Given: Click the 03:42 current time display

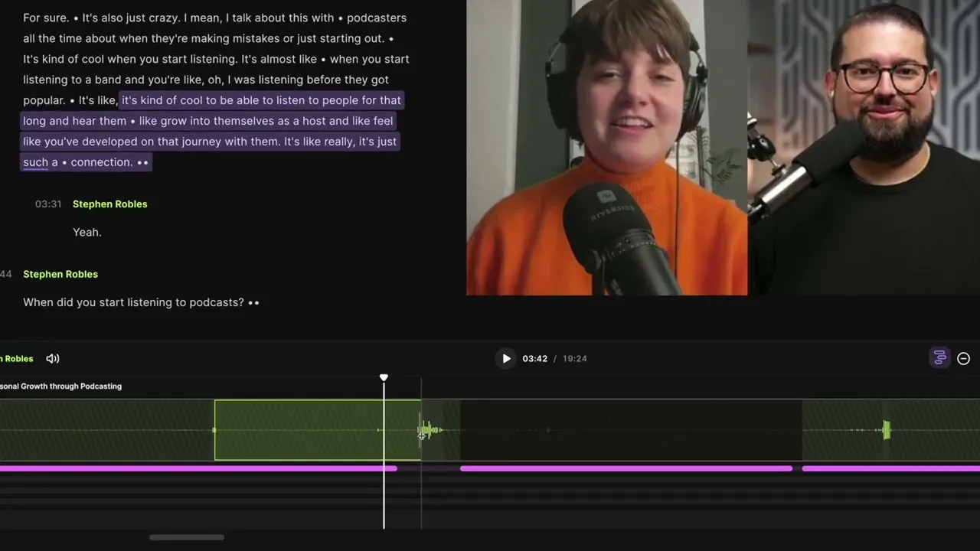Looking at the screenshot, I should [x=535, y=358].
